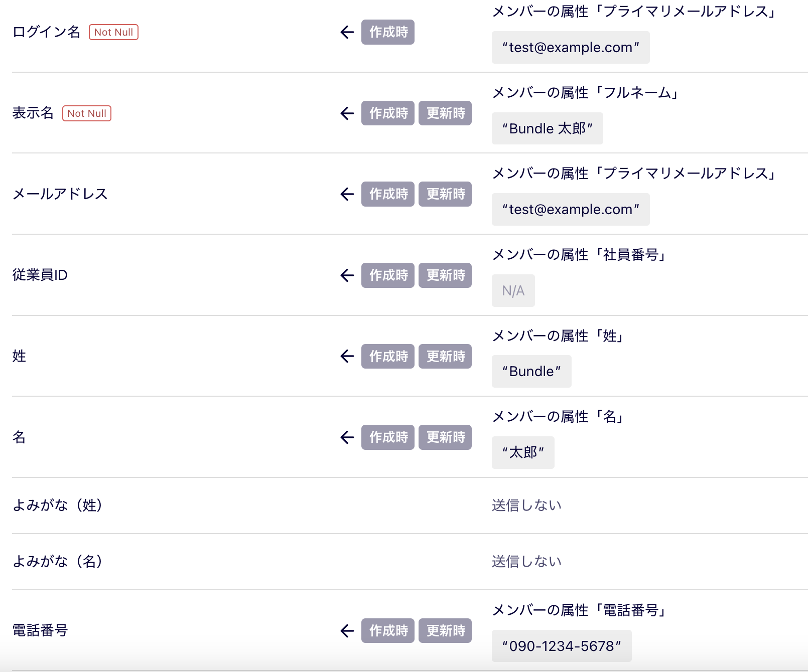Click the 更新時 tag for 電話番号
808x672 pixels.
click(x=445, y=631)
